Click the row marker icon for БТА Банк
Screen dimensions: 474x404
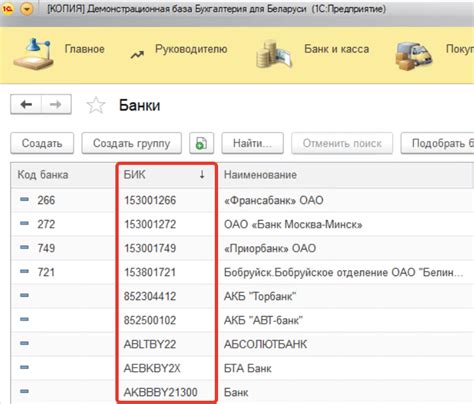[24, 367]
